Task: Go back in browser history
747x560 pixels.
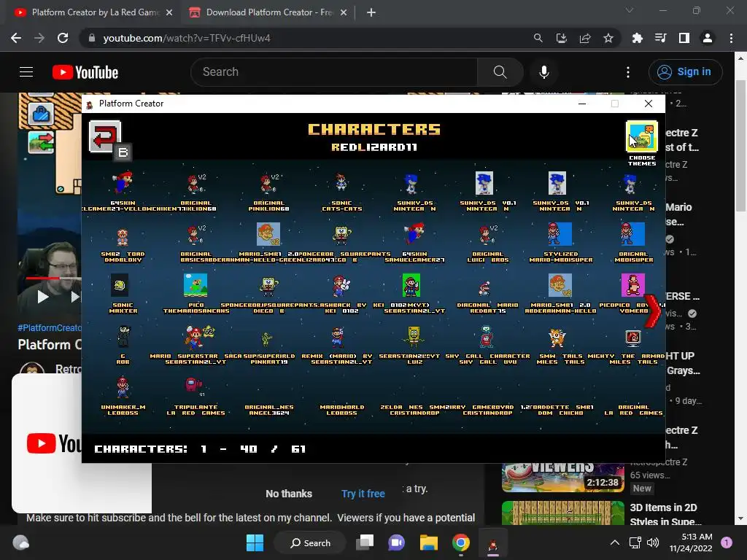Action: [16, 38]
